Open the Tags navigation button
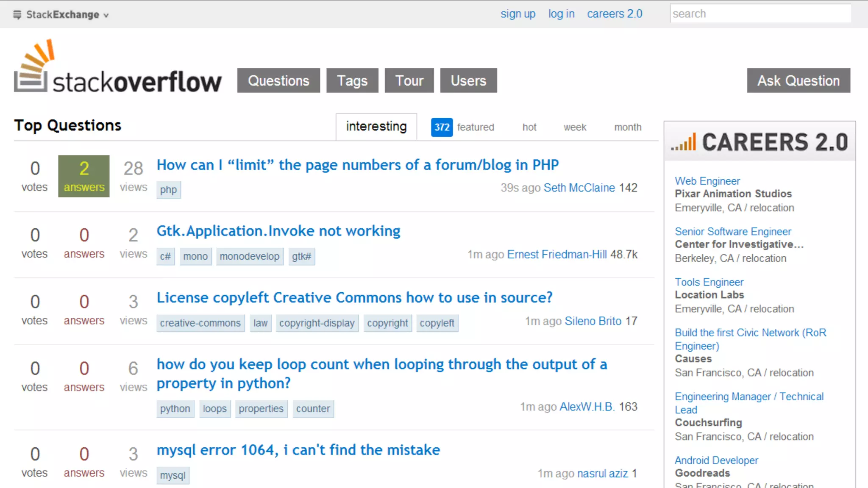868x488 pixels. pos(352,80)
